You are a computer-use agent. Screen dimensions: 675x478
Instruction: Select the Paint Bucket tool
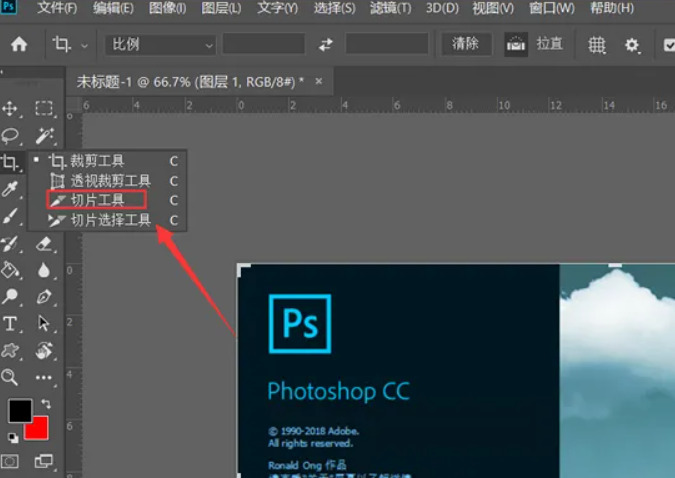click(9, 270)
